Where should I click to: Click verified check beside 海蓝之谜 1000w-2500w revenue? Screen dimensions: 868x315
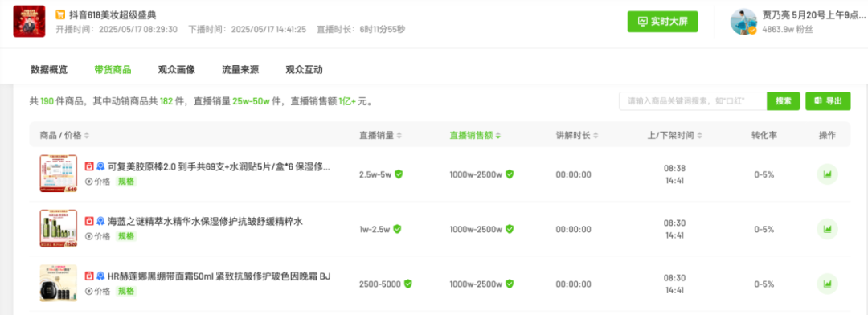click(510, 229)
